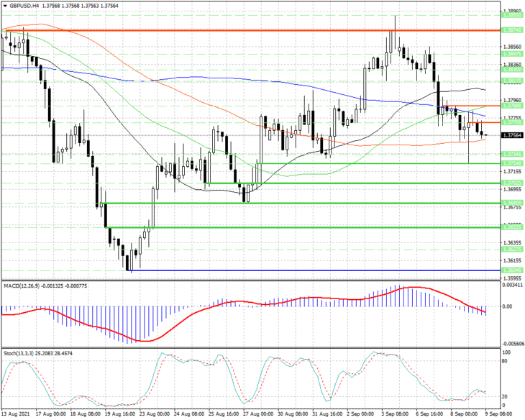Select the current price tag 1.37564
525x420 pixels.
click(512, 135)
